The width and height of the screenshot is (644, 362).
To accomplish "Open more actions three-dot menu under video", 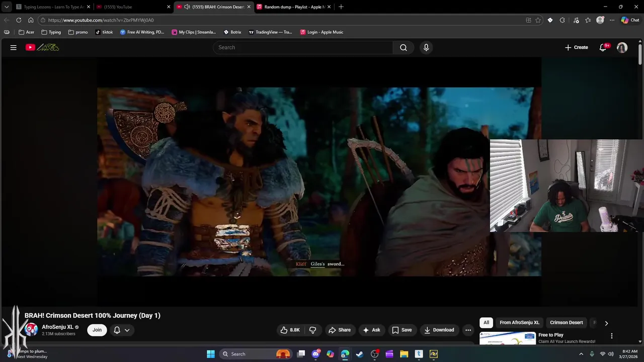I will [x=468, y=330].
